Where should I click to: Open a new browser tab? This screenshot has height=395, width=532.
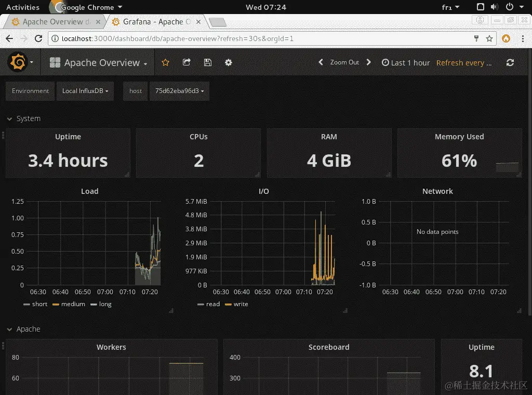coord(218,22)
